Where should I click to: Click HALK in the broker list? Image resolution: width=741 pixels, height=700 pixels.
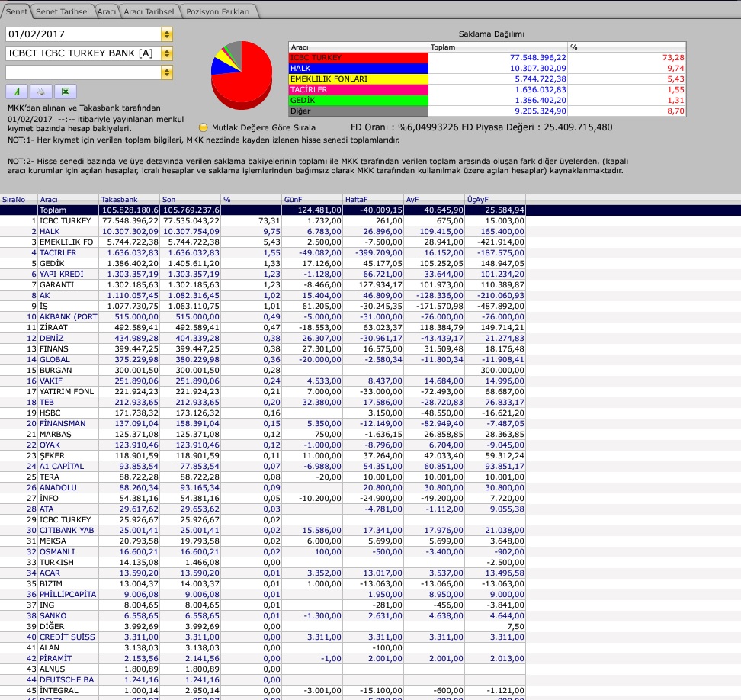point(50,232)
